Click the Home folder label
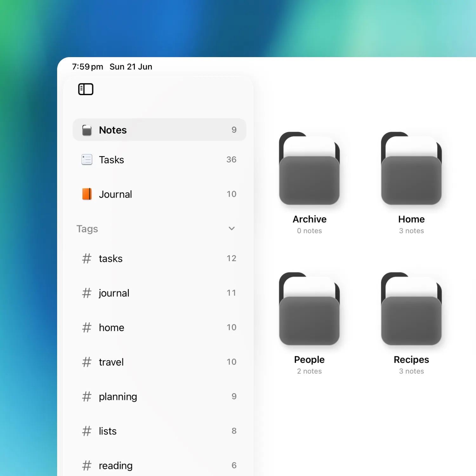This screenshot has width=476, height=476. click(411, 219)
